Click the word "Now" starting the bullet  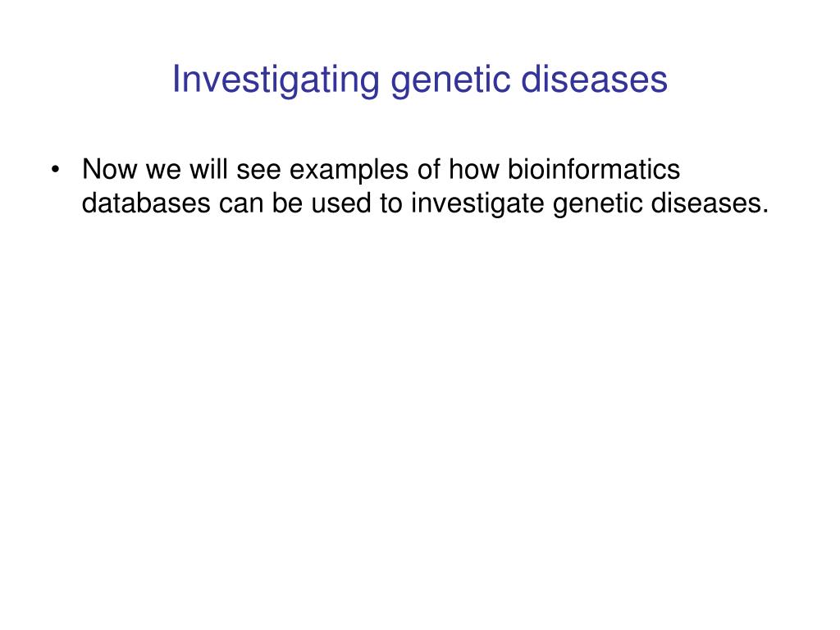110,169
